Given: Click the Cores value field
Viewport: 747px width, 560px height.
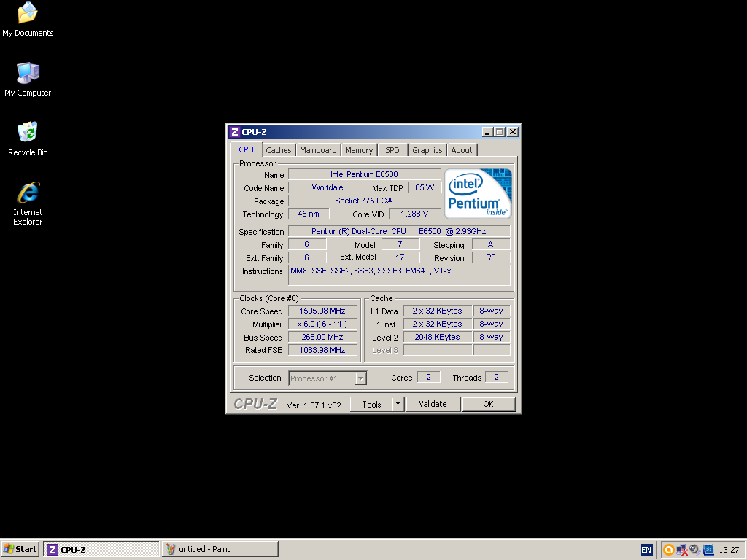Looking at the screenshot, I should (429, 377).
